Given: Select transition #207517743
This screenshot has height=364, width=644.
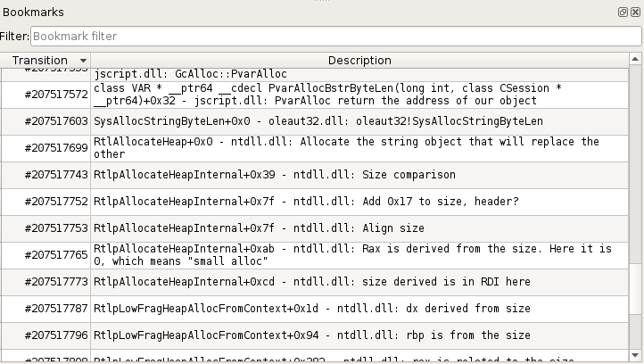Looking at the screenshot, I should tap(56, 175).
